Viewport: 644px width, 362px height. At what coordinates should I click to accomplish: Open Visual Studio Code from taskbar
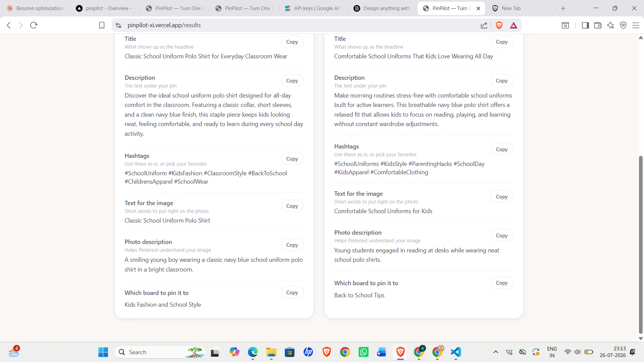[456, 352]
